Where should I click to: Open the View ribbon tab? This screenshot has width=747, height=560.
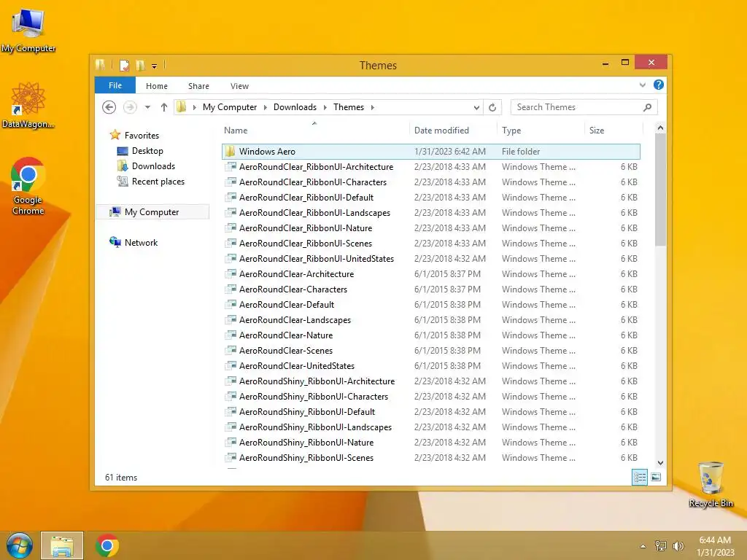click(239, 86)
